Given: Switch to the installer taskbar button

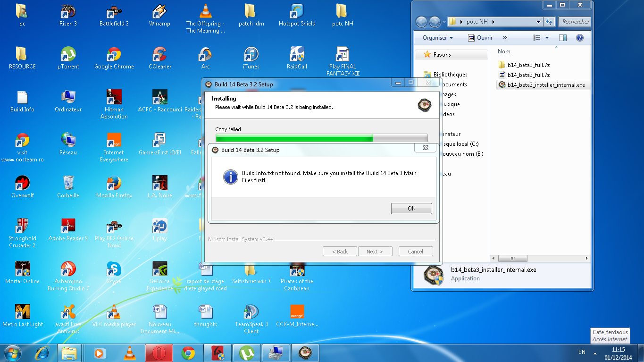Looking at the screenshot, I should [305, 353].
